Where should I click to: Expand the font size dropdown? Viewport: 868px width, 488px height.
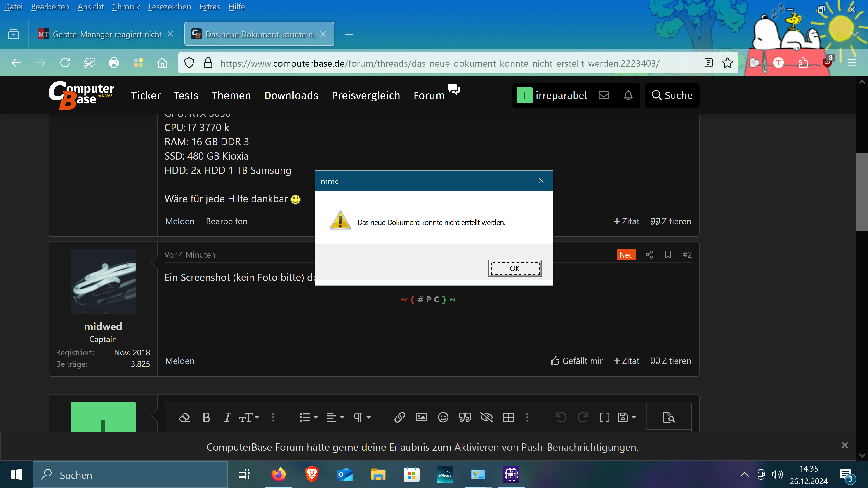[249, 418]
